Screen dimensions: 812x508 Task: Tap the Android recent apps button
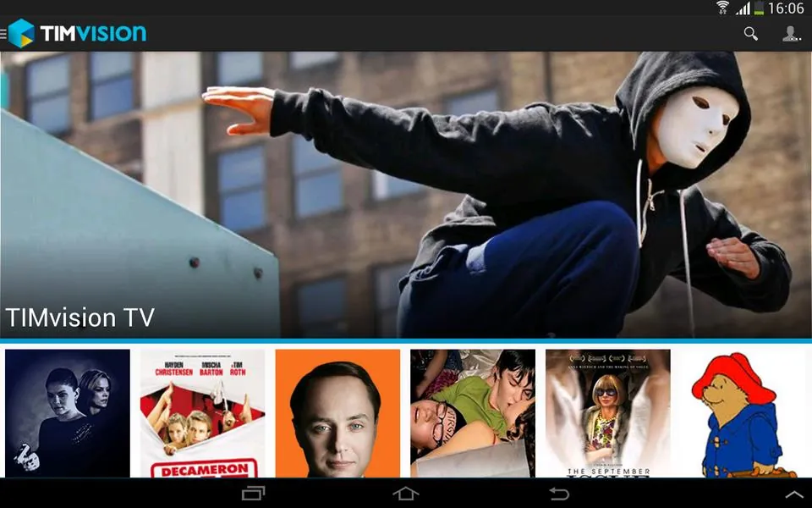[x=254, y=493]
